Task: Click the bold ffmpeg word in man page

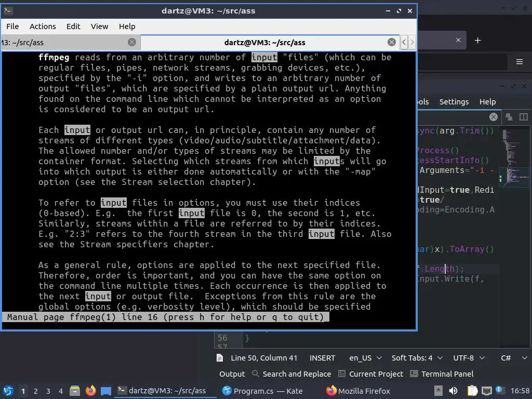Action: coord(54,57)
